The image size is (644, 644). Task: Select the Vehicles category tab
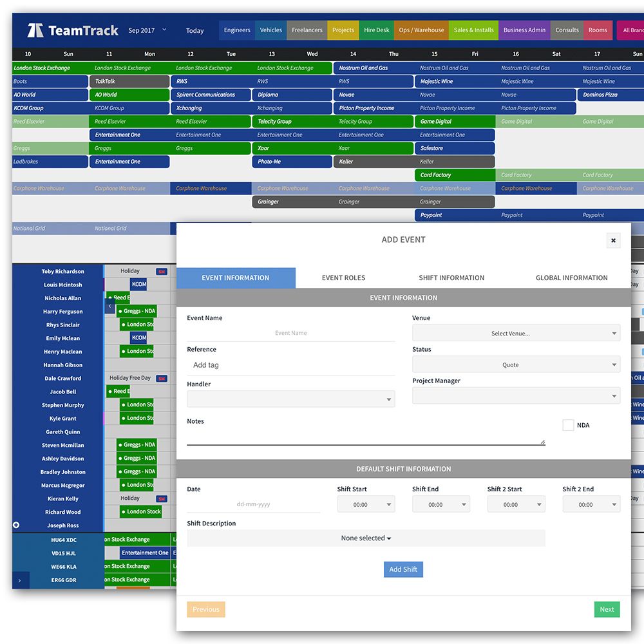coord(271,30)
